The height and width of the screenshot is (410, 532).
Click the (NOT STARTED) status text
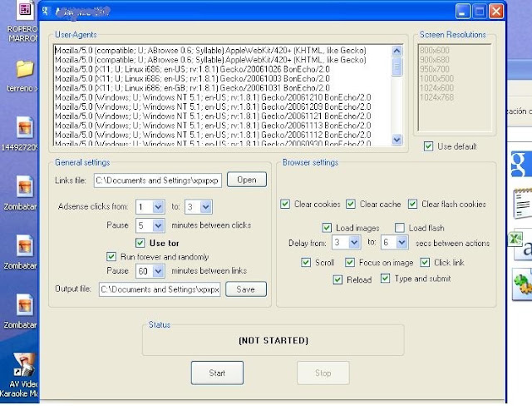click(273, 340)
